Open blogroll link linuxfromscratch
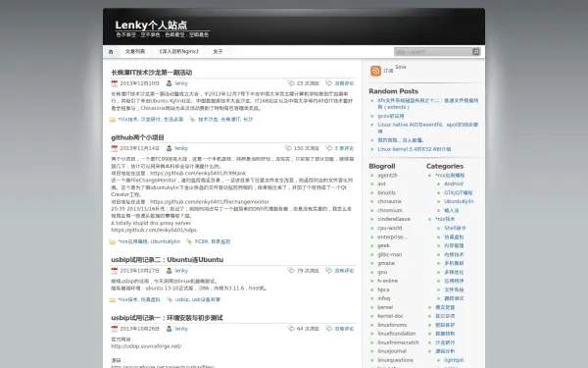588x368 pixels. pos(398,342)
